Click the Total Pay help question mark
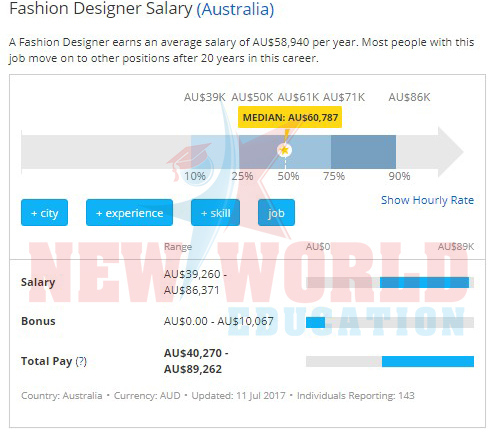 point(81,361)
